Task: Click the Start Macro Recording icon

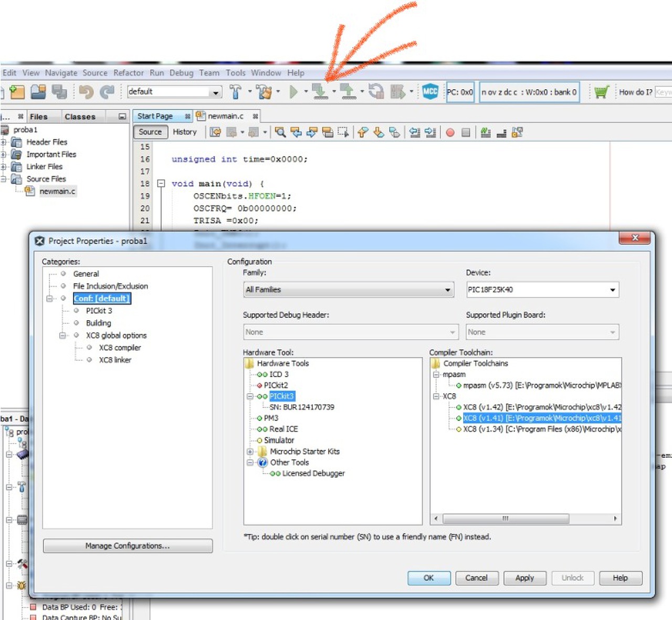Action: [450, 132]
